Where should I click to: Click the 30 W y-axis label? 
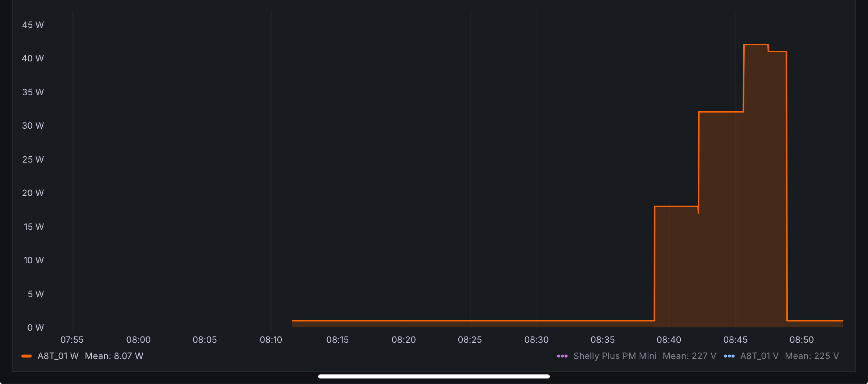pos(33,126)
